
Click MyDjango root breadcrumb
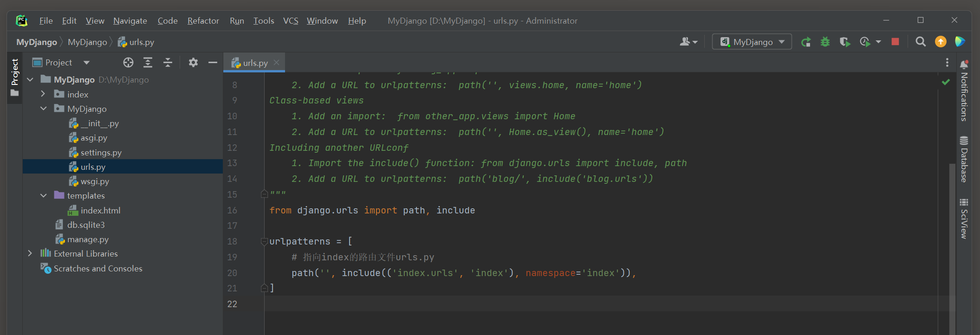click(37, 42)
